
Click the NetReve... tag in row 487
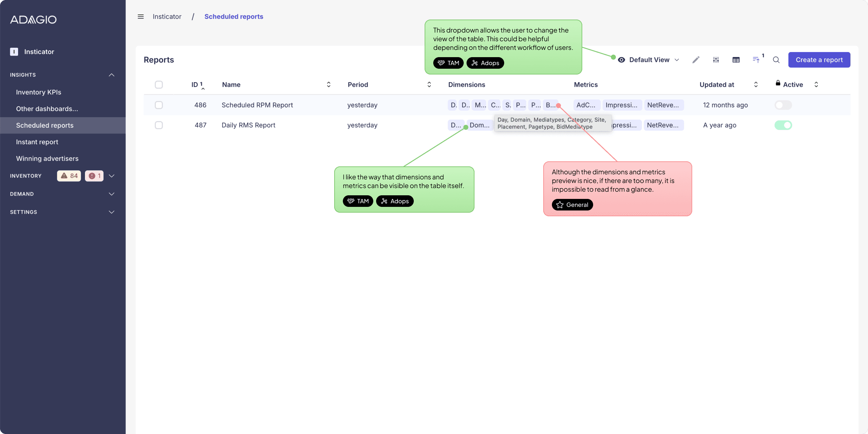(663, 125)
